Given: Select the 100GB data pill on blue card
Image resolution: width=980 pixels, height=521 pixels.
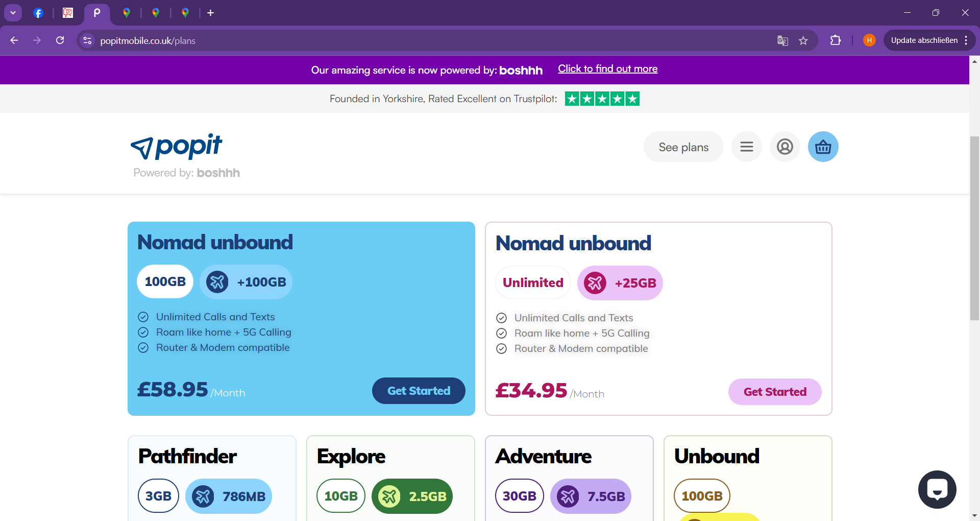Looking at the screenshot, I should tap(165, 282).
